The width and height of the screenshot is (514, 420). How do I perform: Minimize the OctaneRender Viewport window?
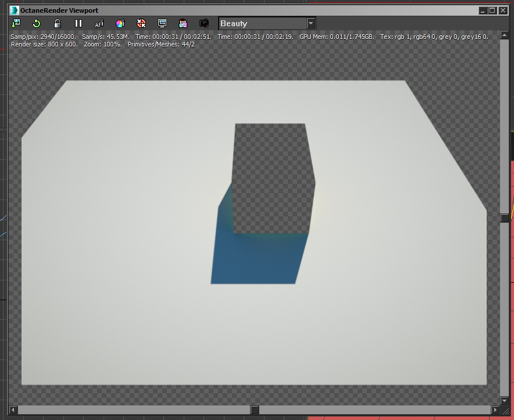click(x=483, y=10)
